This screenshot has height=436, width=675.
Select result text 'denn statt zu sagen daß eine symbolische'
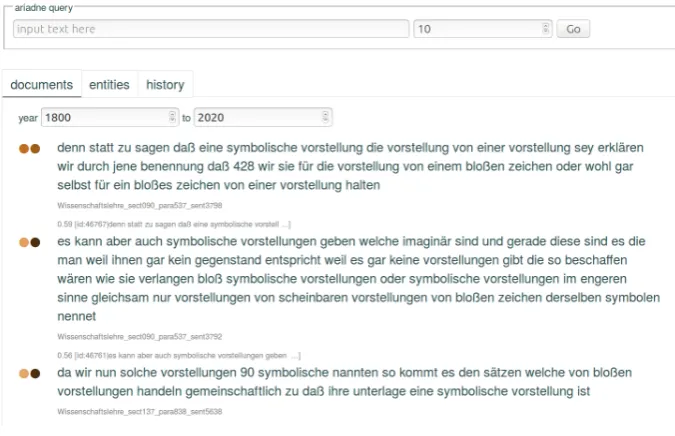coord(177,148)
